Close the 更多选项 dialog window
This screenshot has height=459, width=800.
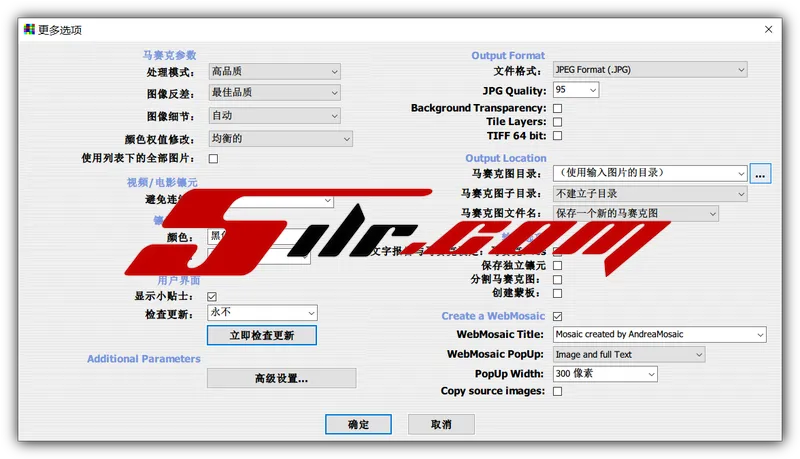coord(768,30)
